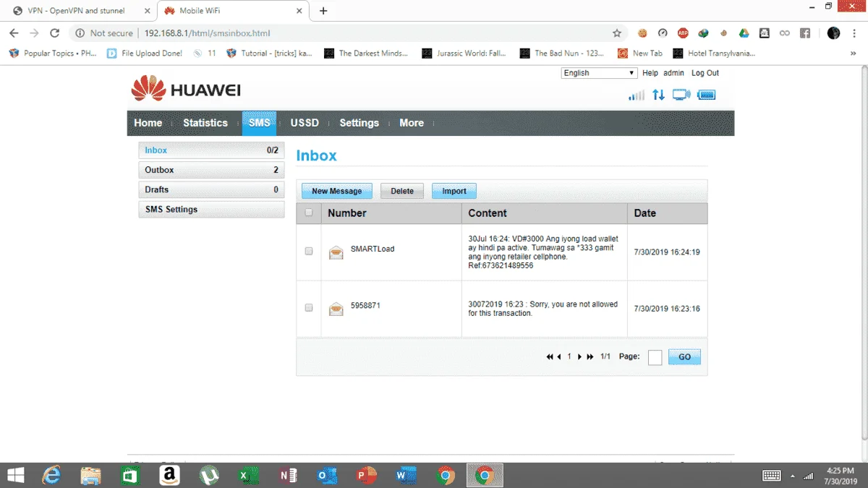
Task: Go to last page arrow in pagination
Action: pos(590,357)
